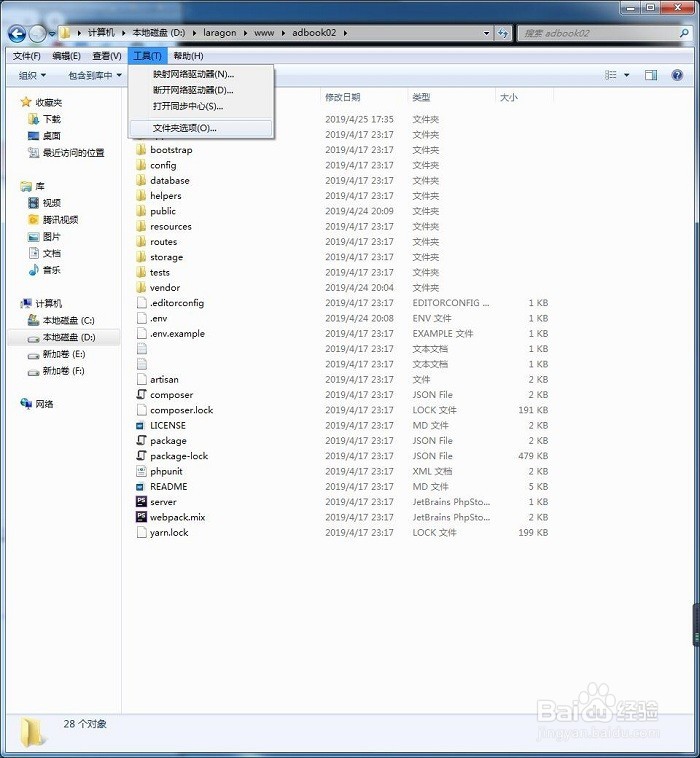Click the artisan file icon

point(141,379)
